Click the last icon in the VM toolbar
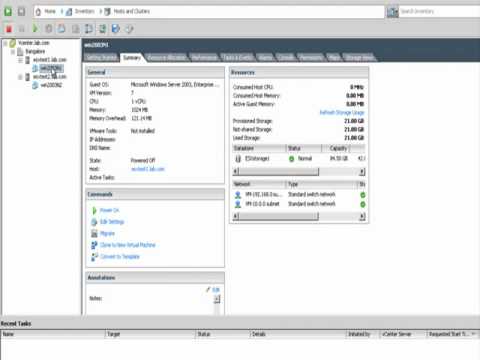 pyautogui.click(x=129, y=29)
